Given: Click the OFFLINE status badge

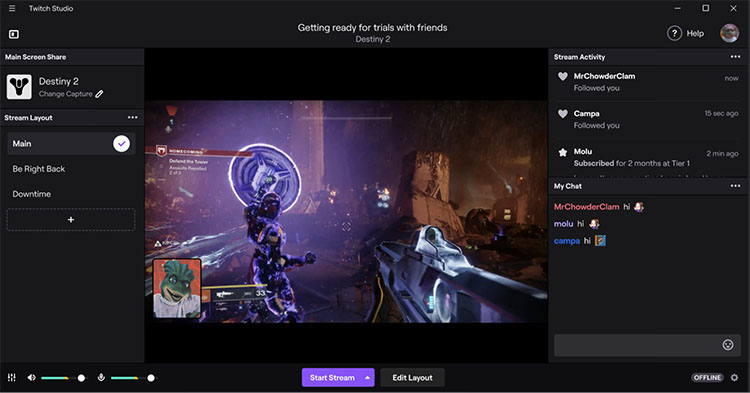Looking at the screenshot, I should point(707,378).
